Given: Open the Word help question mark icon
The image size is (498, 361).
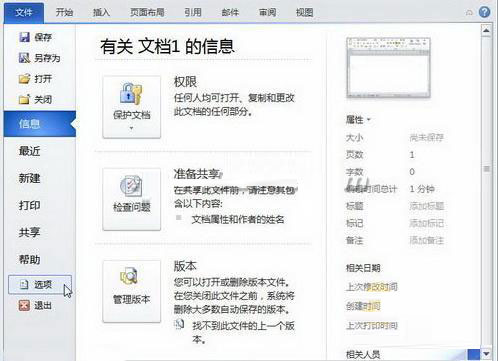Looking at the screenshot, I should (x=484, y=12).
